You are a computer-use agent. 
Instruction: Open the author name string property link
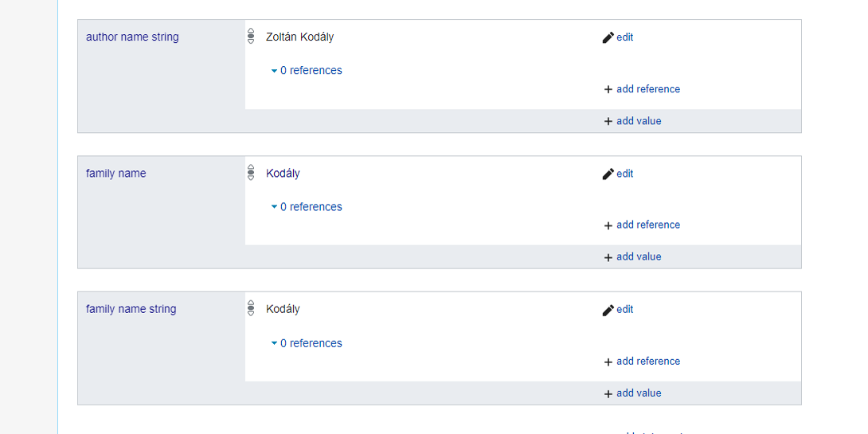pos(132,37)
